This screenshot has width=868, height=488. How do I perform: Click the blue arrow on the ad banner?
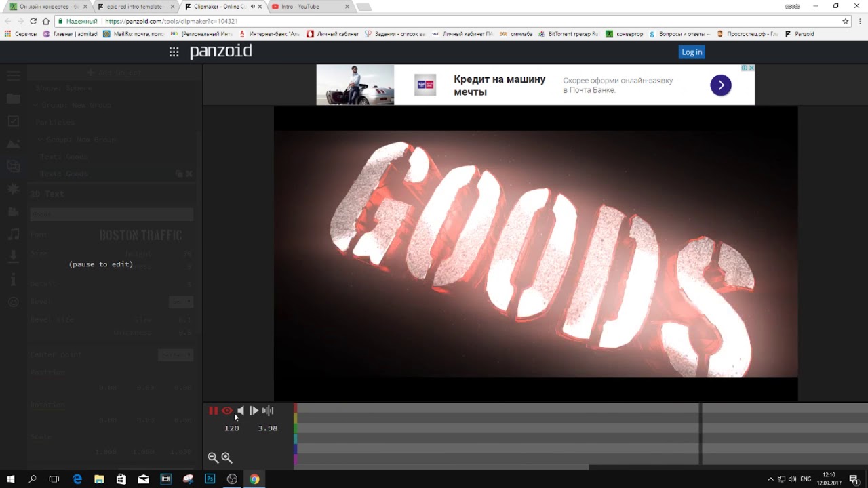point(720,85)
